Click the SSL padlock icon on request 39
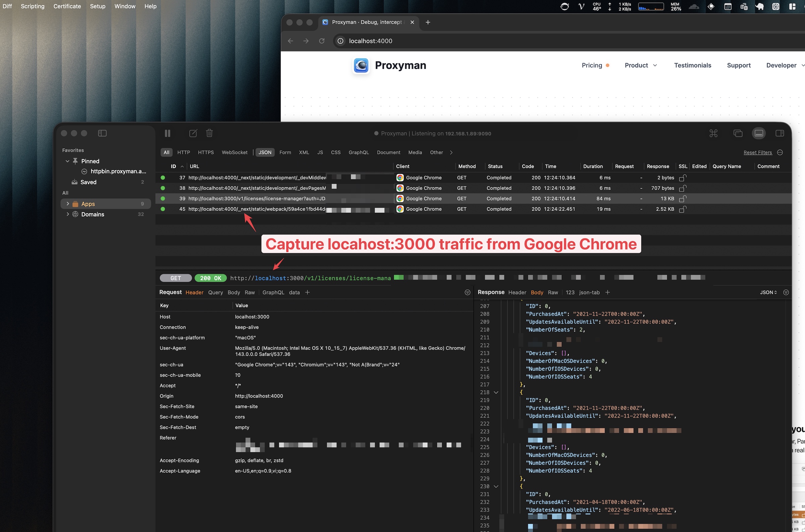Viewport: 805px width, 532px height. [683, 199]
